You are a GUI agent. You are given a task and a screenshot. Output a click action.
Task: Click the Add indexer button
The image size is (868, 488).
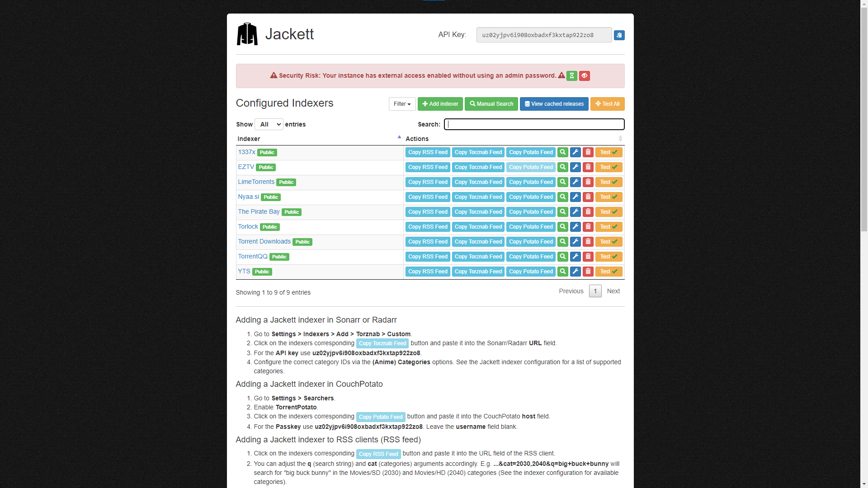click(440, 104)
